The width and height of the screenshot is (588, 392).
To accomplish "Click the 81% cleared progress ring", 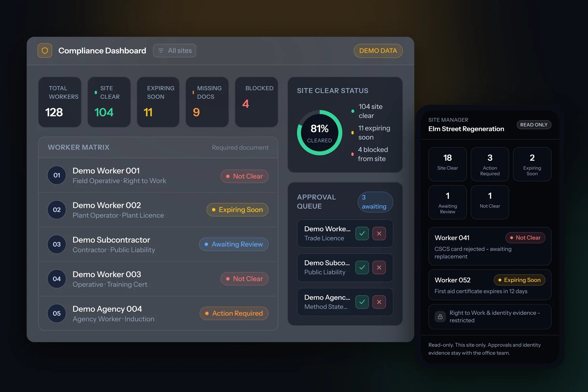I will 319,133.
